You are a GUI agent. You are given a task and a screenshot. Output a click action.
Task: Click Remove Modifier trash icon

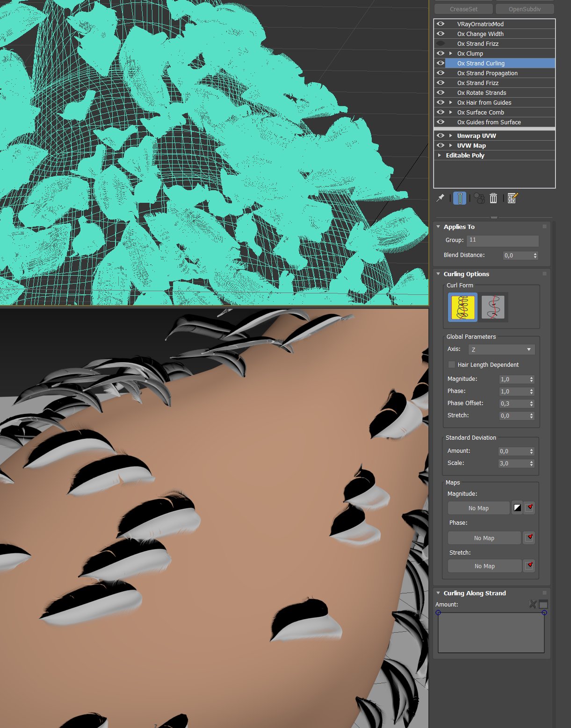click(493, 198)
